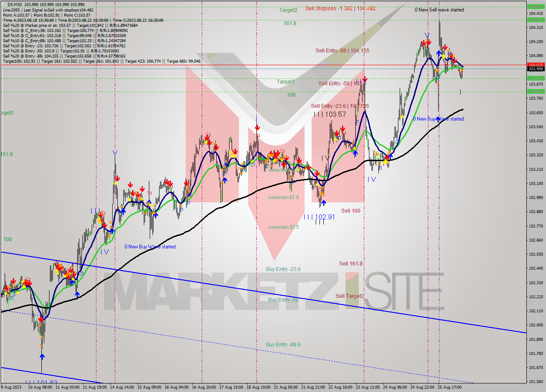Click the 'I I I 102.91' wave label
The height and width of the screenshot is (392, 546).
[x=320, y=217]
